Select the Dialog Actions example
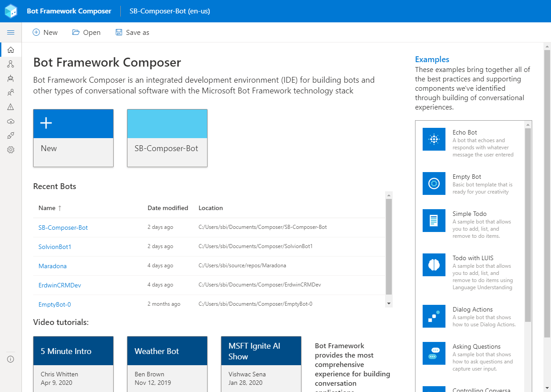This screenshot has height=392, width=551. [470, 316]
